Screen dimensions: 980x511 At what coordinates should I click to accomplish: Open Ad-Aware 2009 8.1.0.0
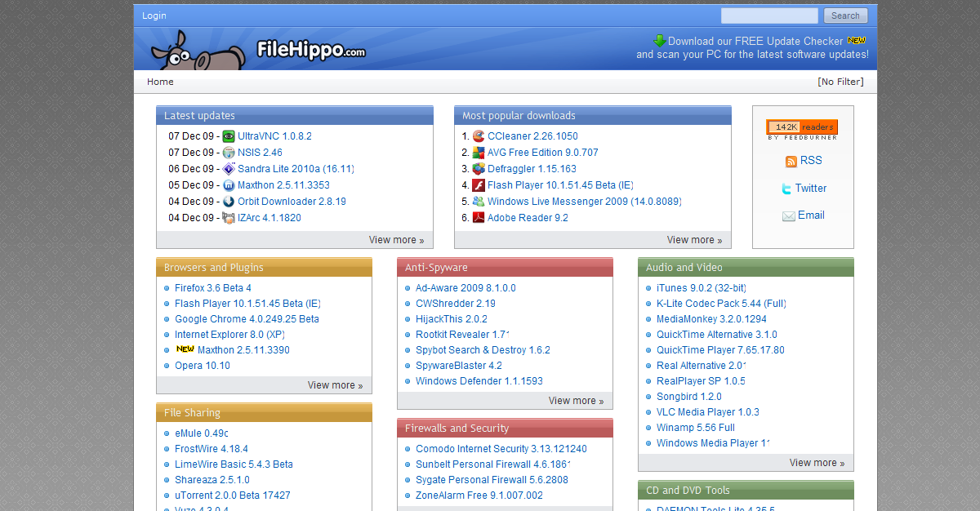click(x=465, y=288)
